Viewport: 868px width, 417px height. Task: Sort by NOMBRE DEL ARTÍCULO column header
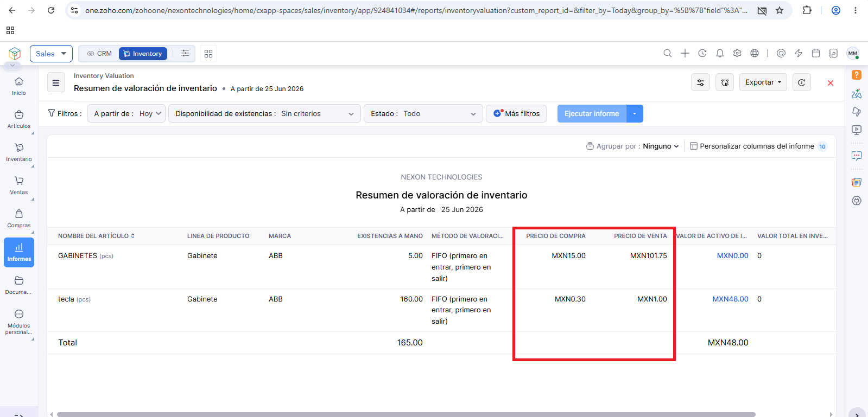(96, 236)
